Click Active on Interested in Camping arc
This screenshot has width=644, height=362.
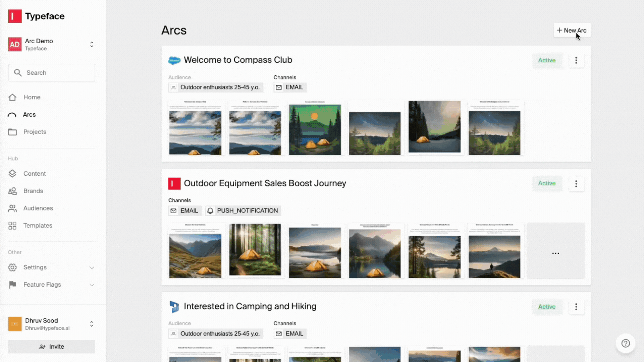[x=547, y=307]
